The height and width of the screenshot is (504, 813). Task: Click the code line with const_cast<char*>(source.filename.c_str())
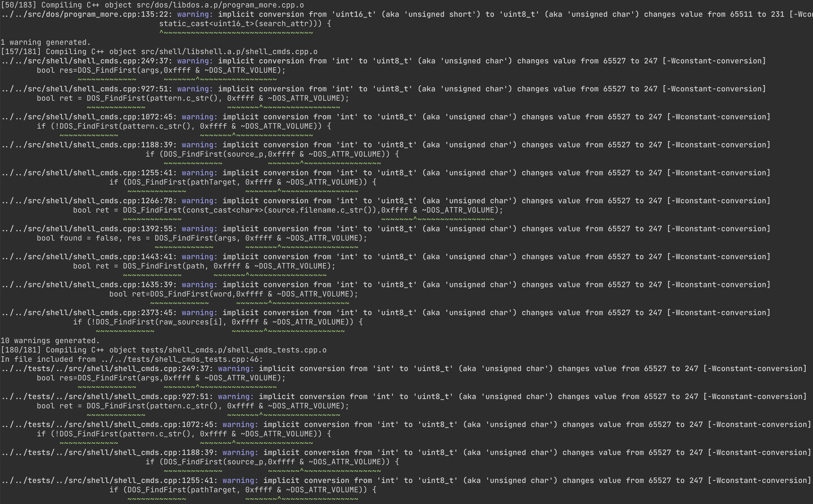[288, 210]
